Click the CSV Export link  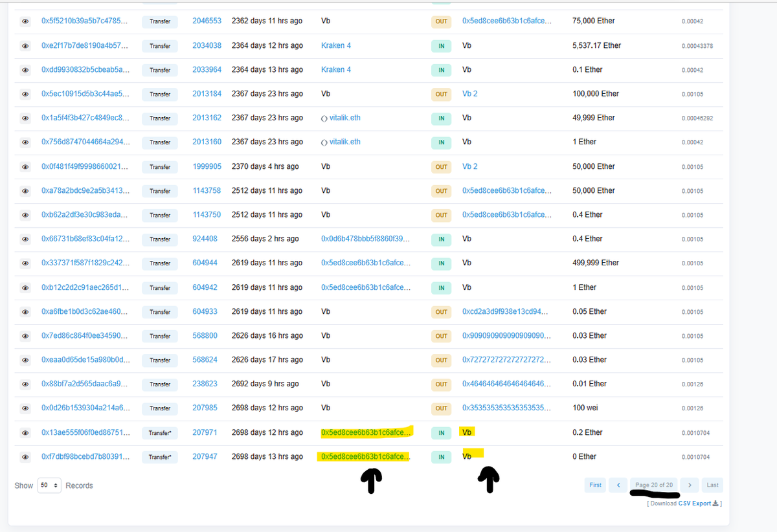click(x=694, y=504)
